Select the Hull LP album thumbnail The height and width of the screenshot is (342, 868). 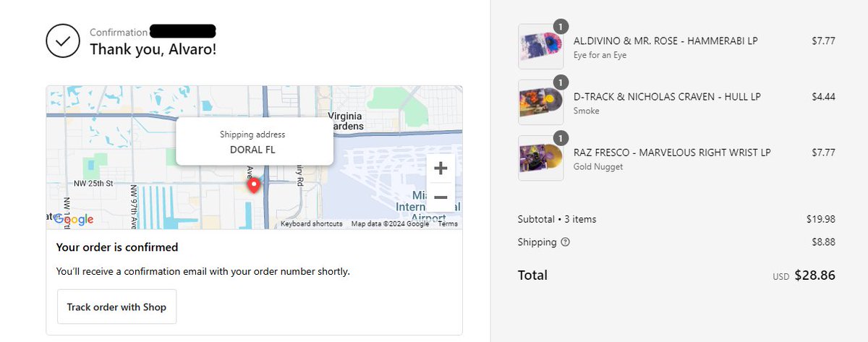(x=541, y=102)
